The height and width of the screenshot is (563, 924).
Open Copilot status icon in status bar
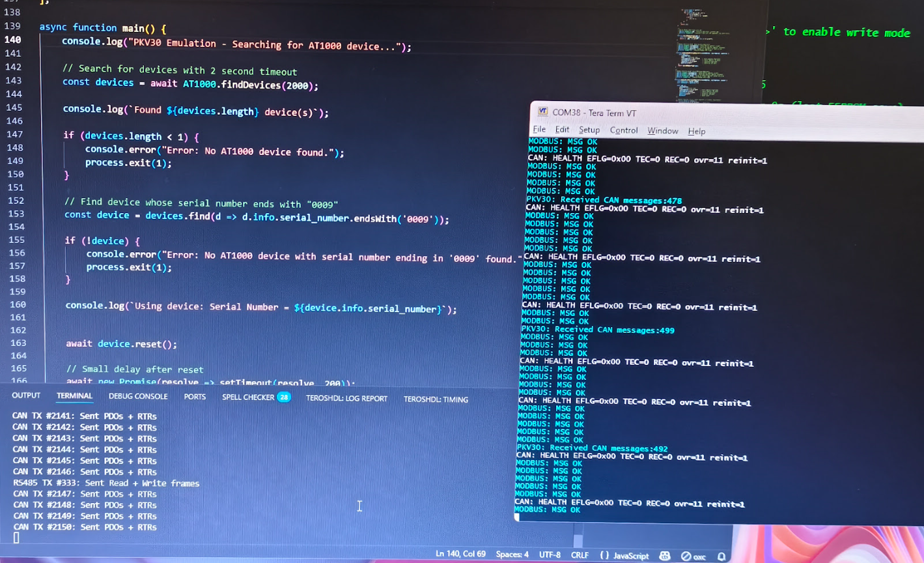click(665, 556)
